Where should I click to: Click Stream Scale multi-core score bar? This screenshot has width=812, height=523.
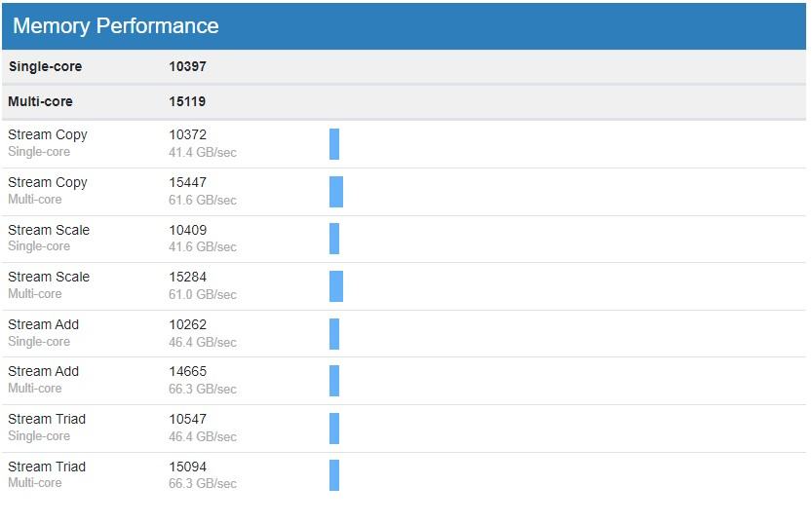coord(336,286)
